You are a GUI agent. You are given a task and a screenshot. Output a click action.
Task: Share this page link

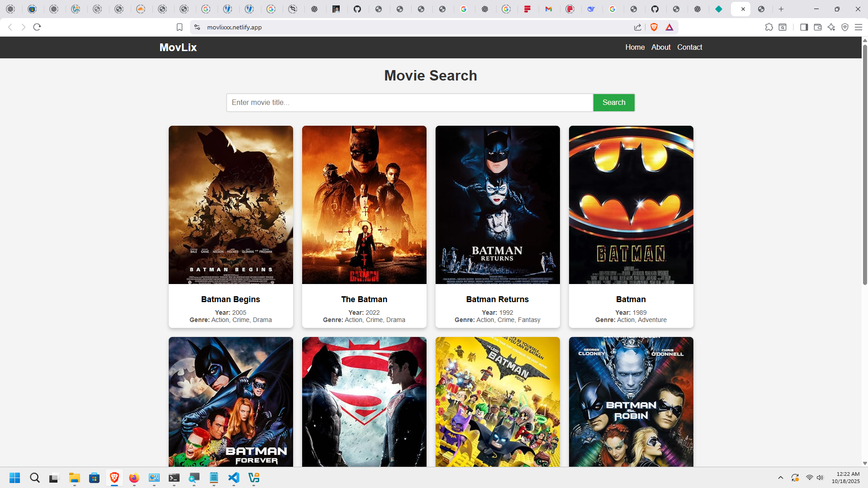tap(638, 27)
